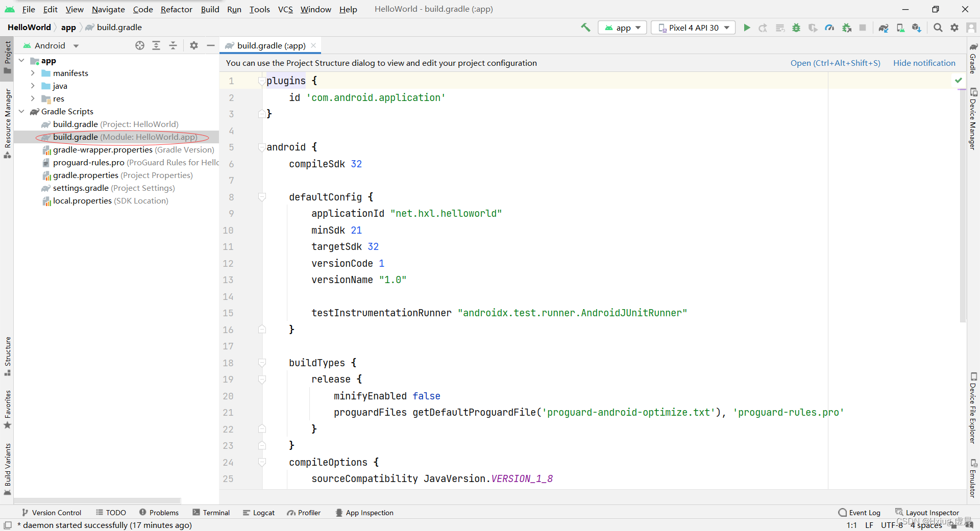Screen dimensions: 980x531
Task: Collapse the app module tree node
Action: (21, 61)
